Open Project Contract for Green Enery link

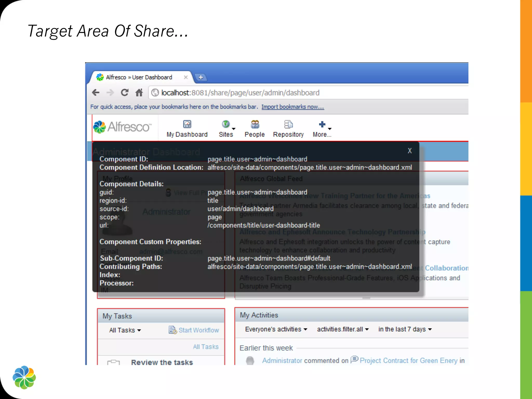point(409,361)
